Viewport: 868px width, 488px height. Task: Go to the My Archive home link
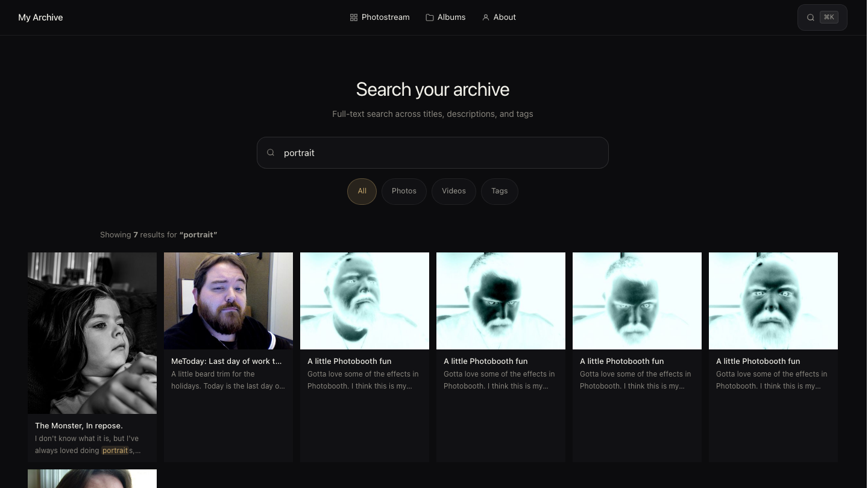pos(40,17)
